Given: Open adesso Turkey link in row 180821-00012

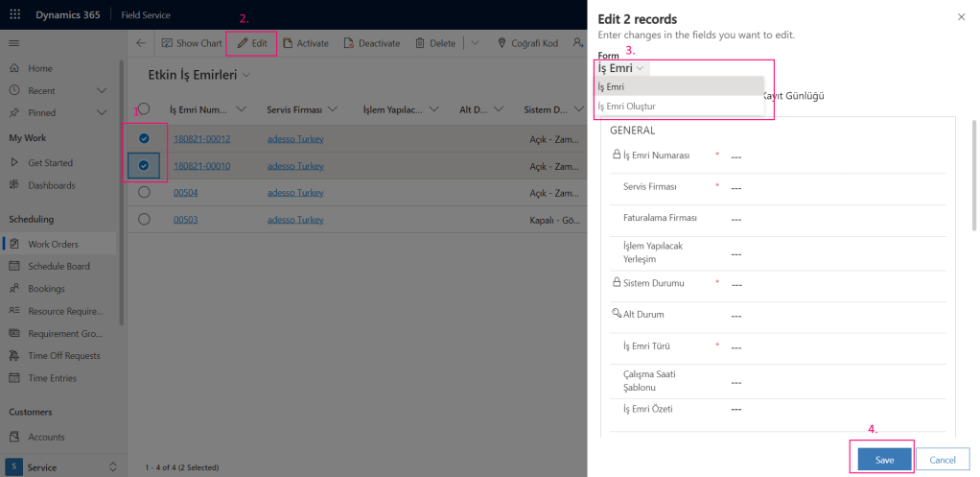Looking at the screenshot, I should [x=295, y=139].
